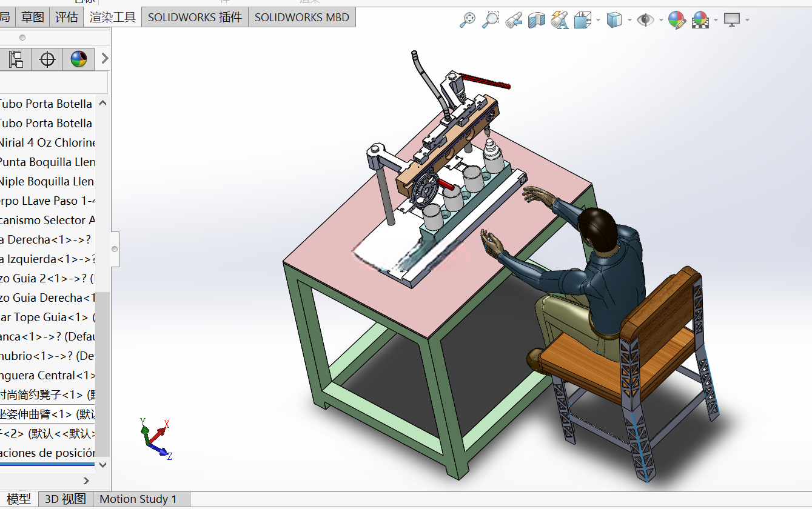The image size is (812, 509).
Task: Open the ConfigurationManager tab icon
Action: 15,59
